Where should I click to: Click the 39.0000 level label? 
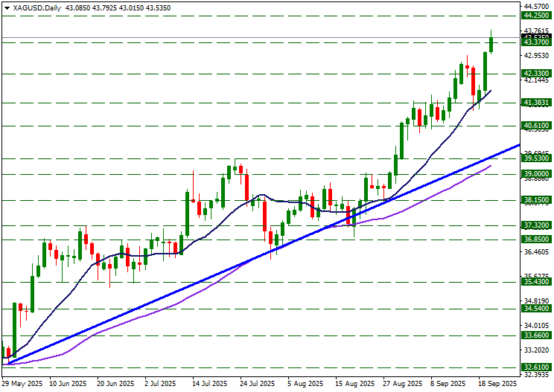536,173
